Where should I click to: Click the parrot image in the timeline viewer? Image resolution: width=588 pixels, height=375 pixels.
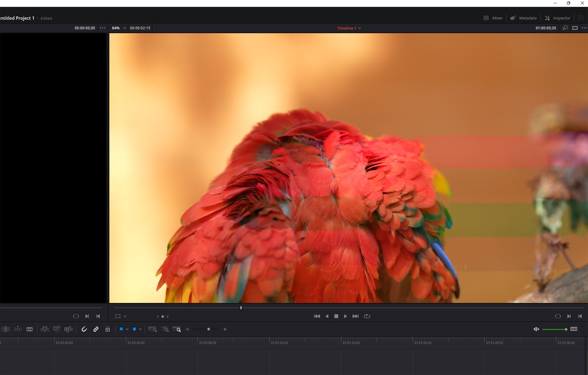(x=348, y=168)
